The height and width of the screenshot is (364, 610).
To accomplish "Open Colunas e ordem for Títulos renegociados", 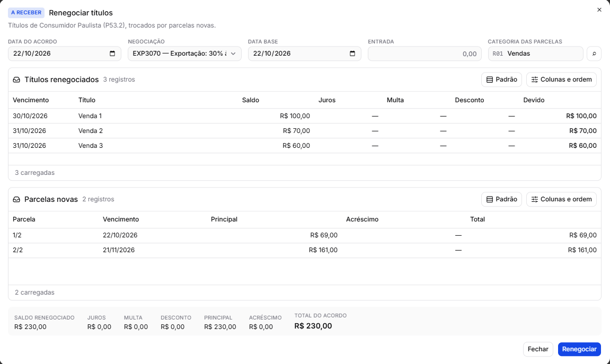I will pos(561,79).
